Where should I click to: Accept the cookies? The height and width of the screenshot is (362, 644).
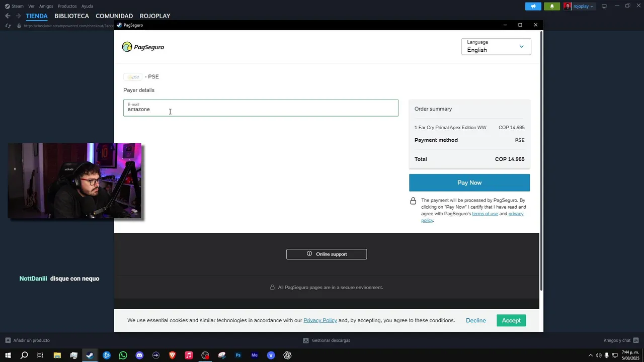coord(511,320)
